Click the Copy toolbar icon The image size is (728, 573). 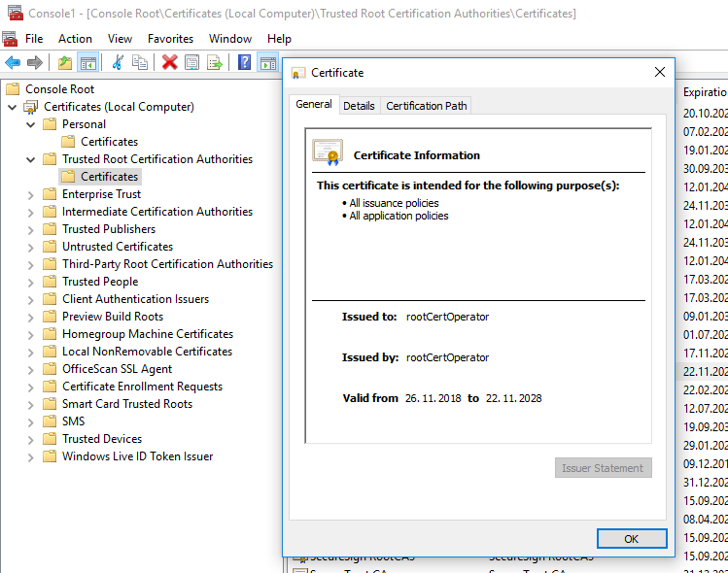[x=140, y=62]
